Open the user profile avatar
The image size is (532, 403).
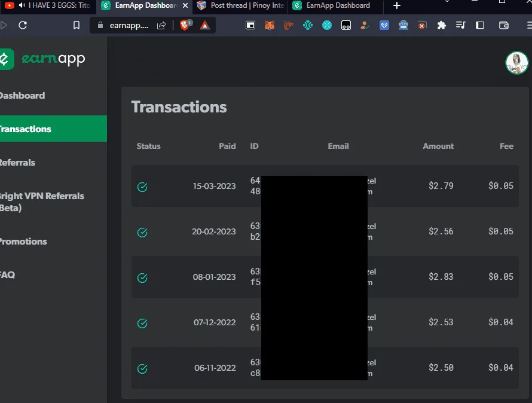(x=516, y=63)
